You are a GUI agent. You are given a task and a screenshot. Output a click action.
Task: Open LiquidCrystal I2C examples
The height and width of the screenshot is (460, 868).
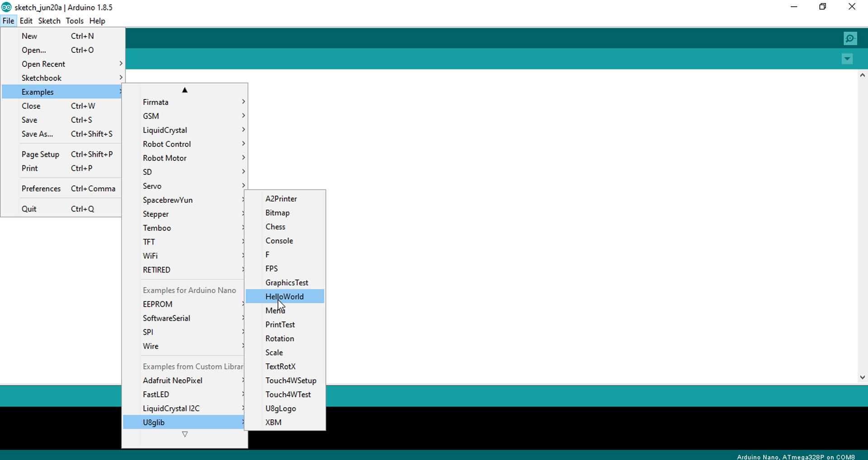(184, 409)
